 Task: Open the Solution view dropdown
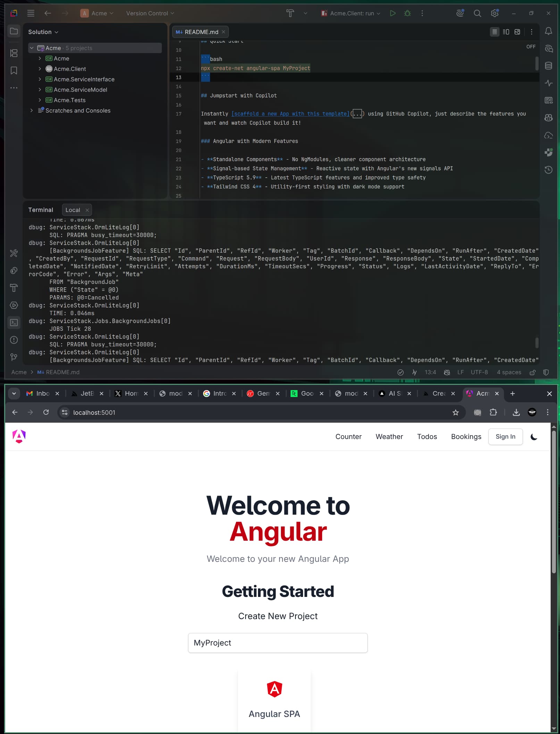coord(43,32)
